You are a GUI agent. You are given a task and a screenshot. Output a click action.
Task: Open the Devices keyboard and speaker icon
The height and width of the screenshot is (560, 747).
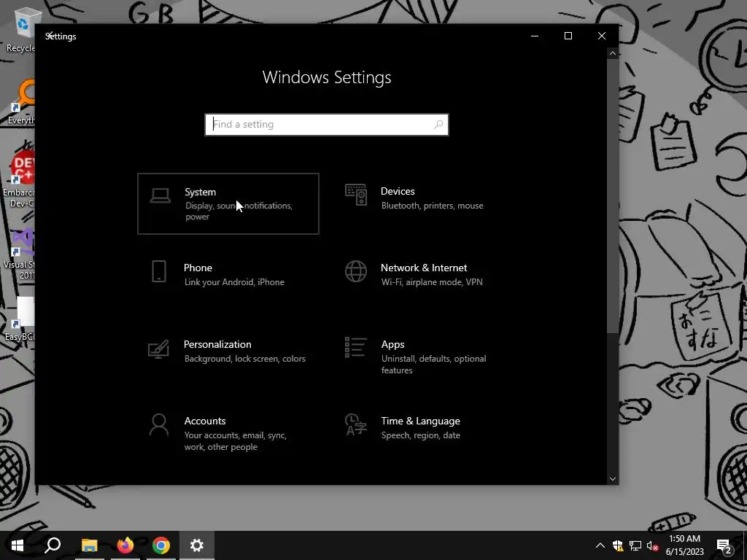[356, 195]
